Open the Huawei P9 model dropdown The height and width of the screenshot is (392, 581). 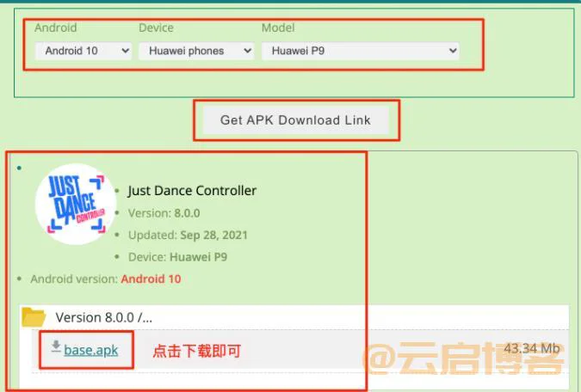pos(360,51)
